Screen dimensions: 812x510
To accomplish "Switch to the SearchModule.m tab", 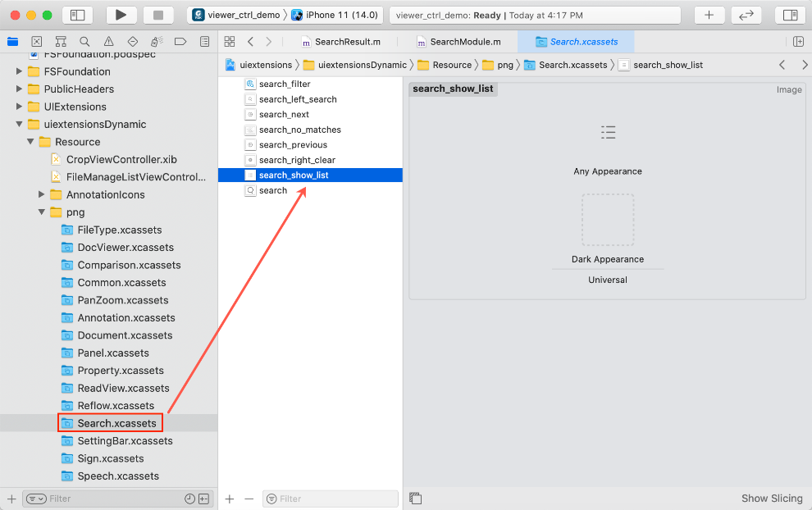I will coord(458,42).
